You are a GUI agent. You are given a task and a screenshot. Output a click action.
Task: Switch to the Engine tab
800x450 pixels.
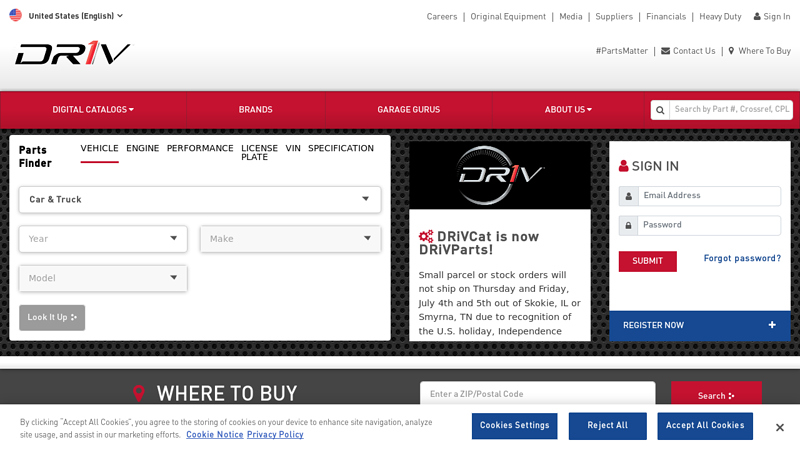tap(143, 148)
